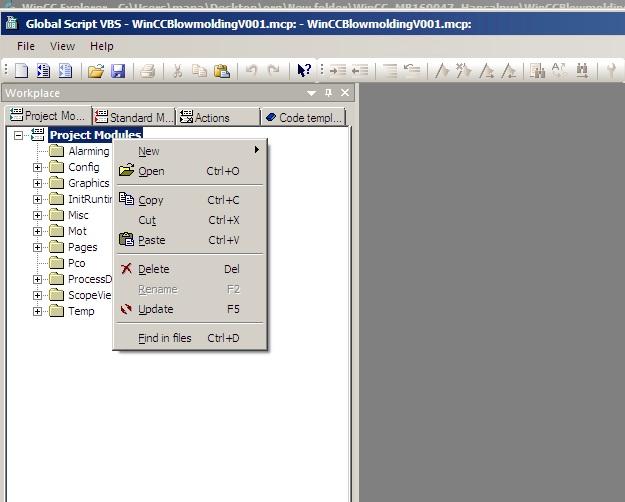Choose Find in files menu entry
Image resolution: width=625 pixels, height=502 pixels.
click(190, 338)
